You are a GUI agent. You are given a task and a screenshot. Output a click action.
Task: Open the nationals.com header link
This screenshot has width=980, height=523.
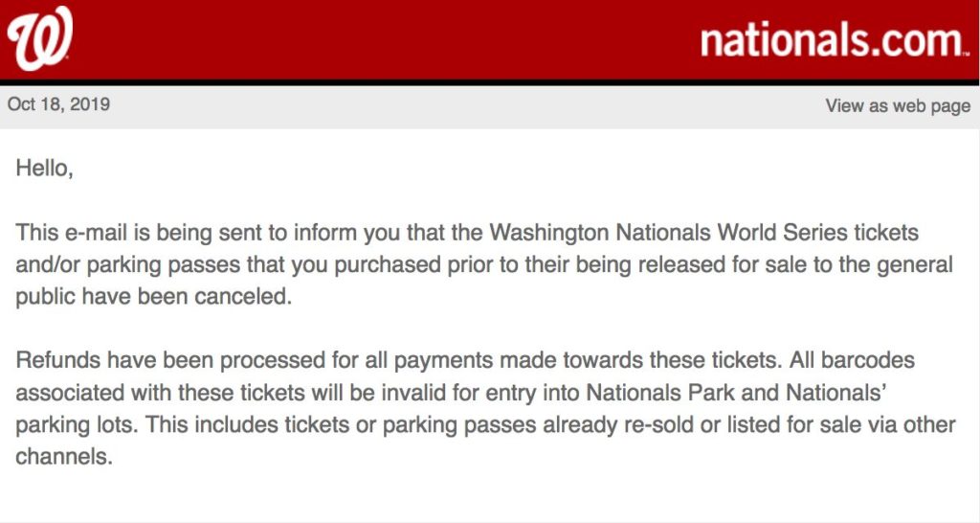pyautogui.click(x=832, y=41)
